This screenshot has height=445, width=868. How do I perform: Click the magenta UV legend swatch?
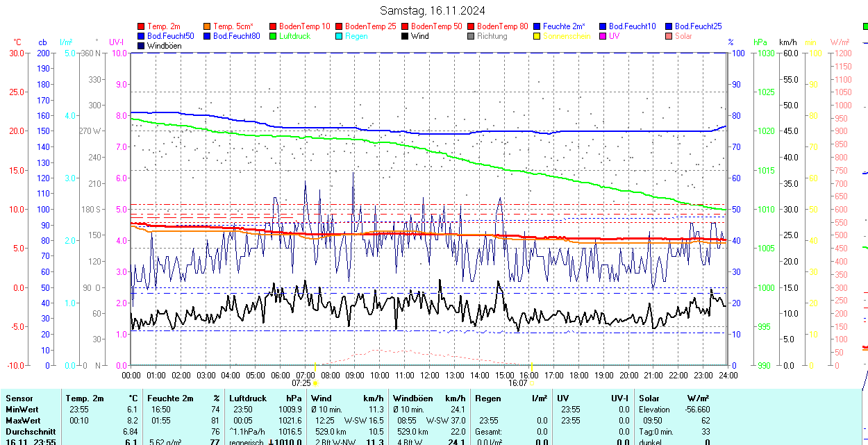603,36
